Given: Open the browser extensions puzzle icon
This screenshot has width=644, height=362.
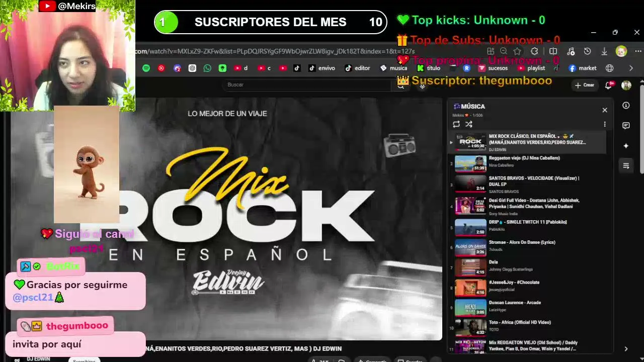Looking at the screenshot, I should [534, 51].
